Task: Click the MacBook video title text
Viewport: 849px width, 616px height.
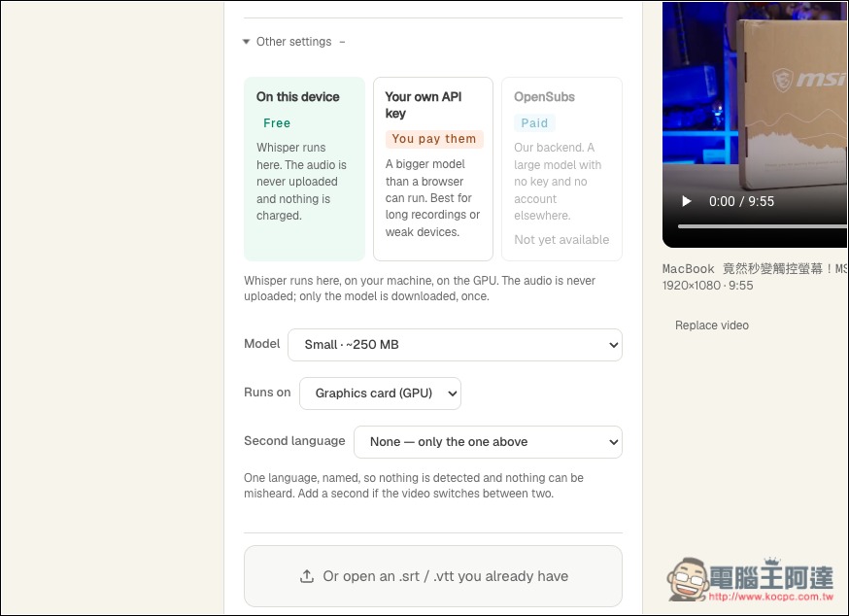Action: click(756, 269)
